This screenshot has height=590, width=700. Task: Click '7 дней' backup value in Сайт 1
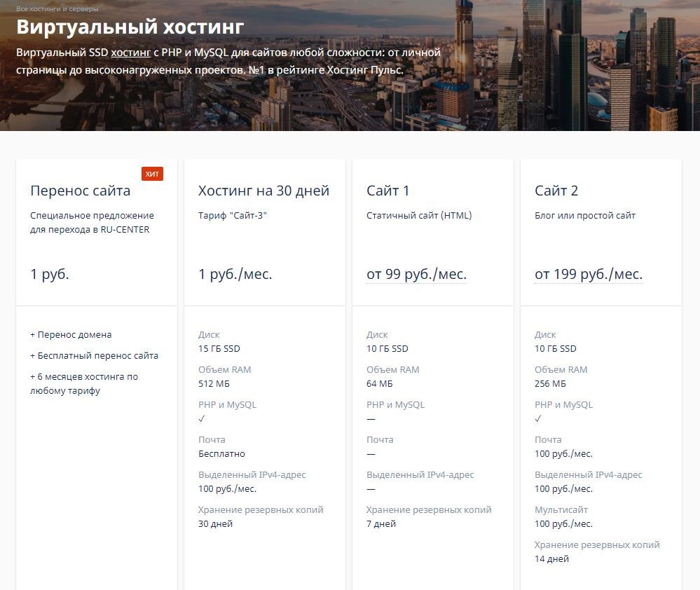pos(381,524)
